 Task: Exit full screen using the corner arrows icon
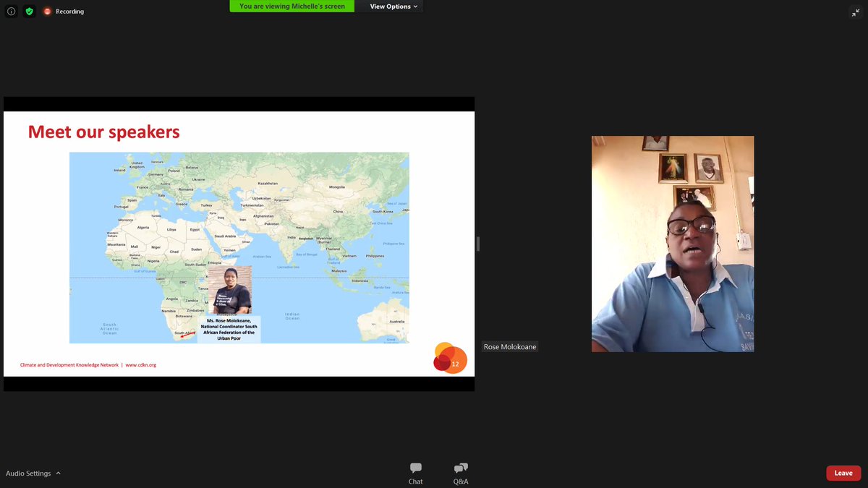click(856, 12)
